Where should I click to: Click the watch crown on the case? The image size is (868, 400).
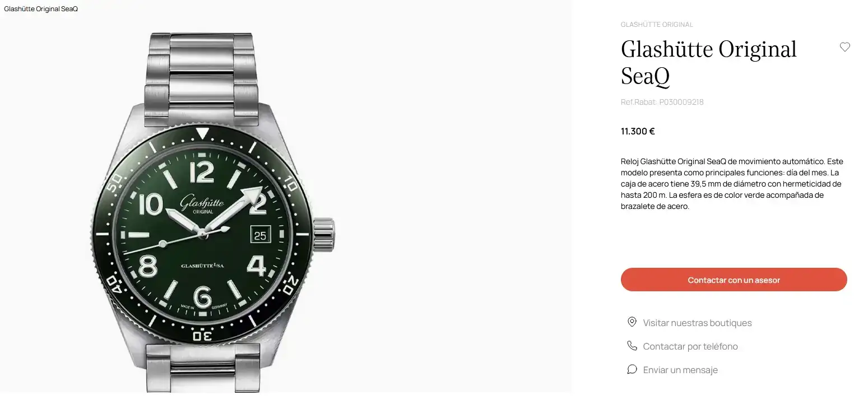point(324,233)
